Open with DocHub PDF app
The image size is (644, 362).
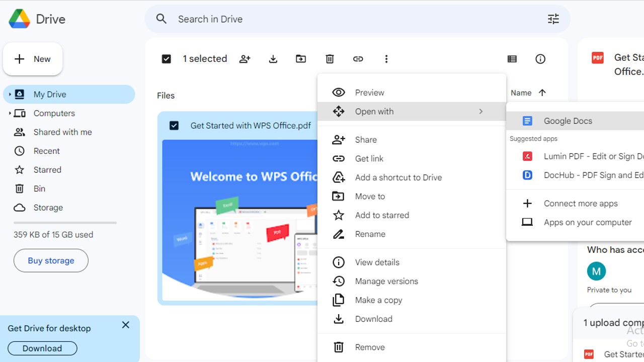click(575, 175)
